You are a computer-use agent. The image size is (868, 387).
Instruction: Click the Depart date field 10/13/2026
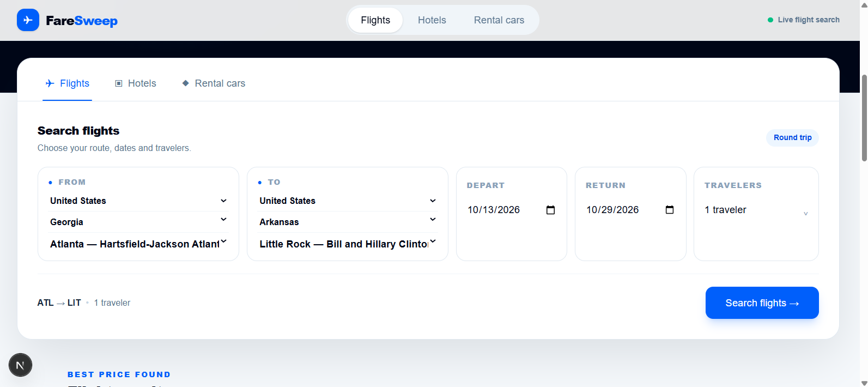pos(511,210)
